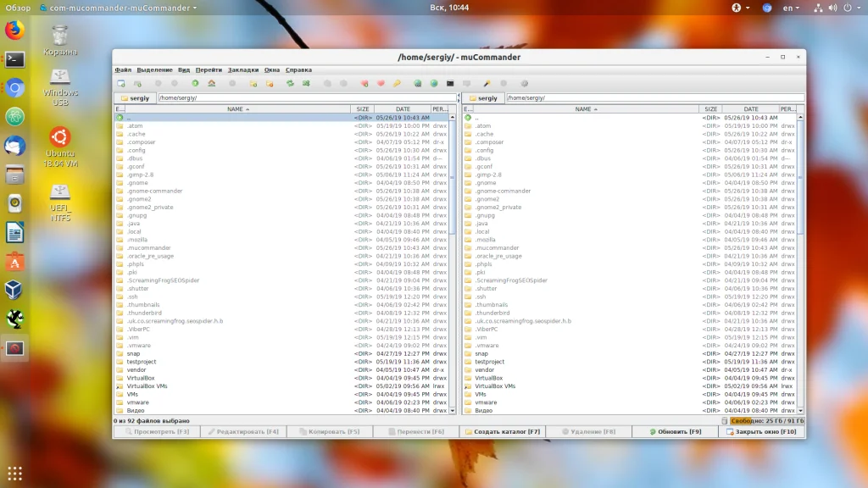This screenshot has width=868, height=488.
Task: Go to parent folder using green up-arrow icon
Action: point(195,83)
